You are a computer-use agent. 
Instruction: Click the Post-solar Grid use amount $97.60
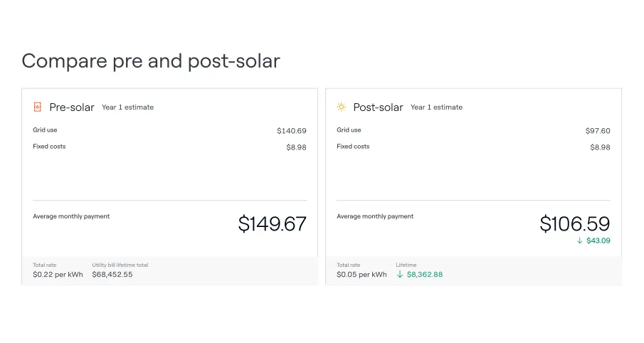tap(598, 131)
